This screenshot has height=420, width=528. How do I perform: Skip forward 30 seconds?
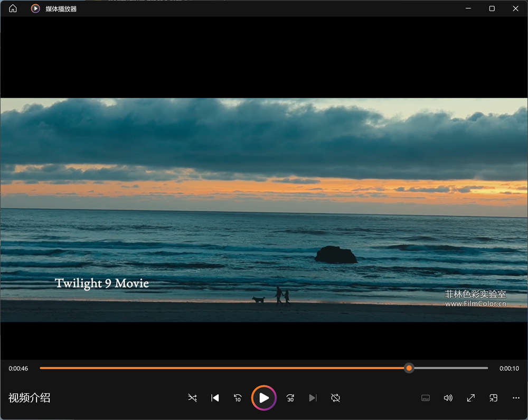[x=290, y=398]
